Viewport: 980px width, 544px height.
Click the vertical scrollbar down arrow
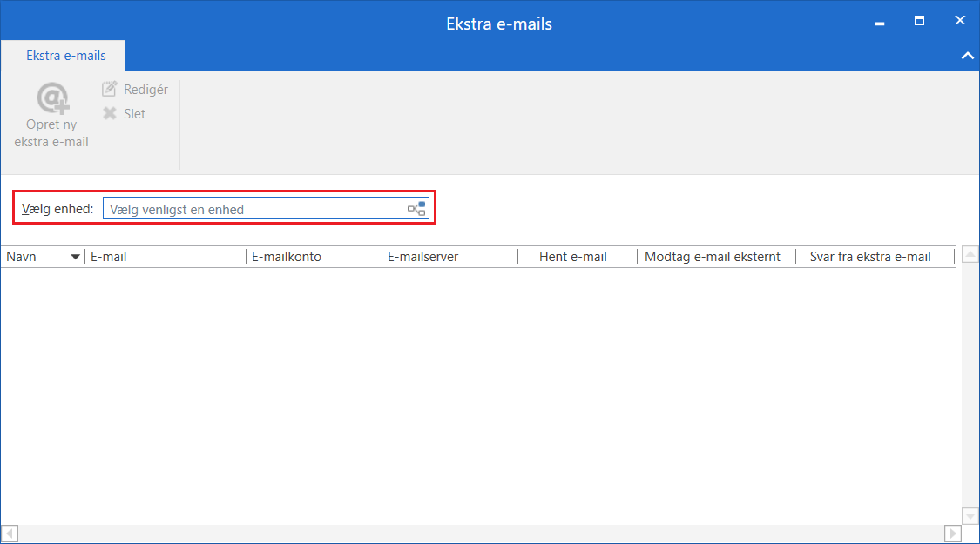point(970,515)
